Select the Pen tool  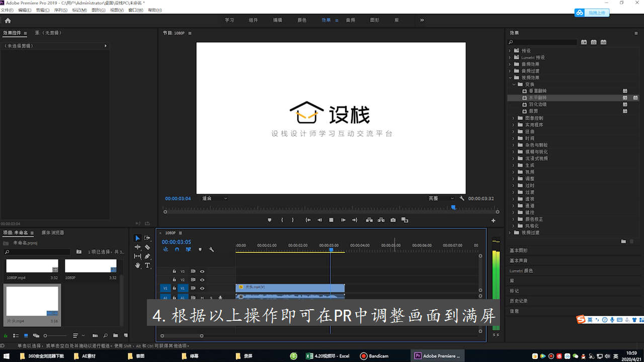point(147,256)
